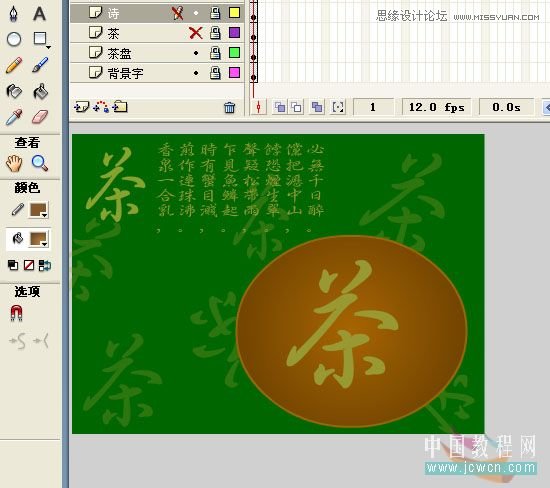Click the yellow outline color of 诗 layer

(x=234, y=13)
